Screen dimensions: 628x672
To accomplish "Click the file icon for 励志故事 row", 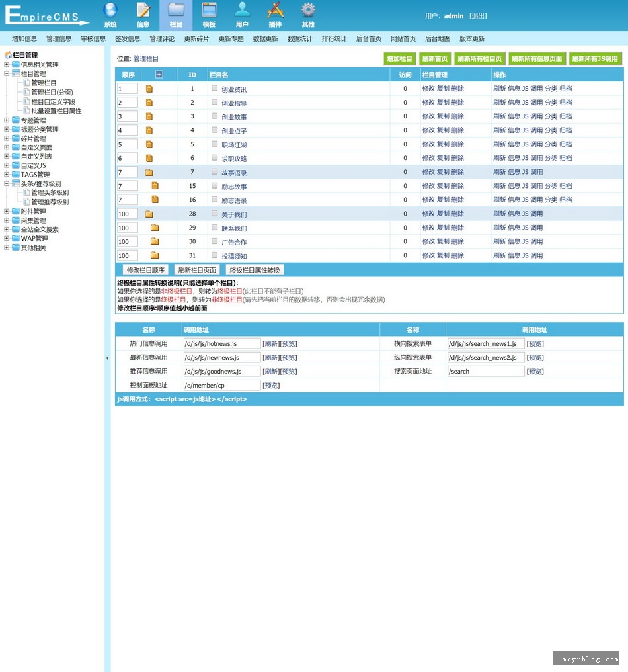I will (x=155, y=186).
